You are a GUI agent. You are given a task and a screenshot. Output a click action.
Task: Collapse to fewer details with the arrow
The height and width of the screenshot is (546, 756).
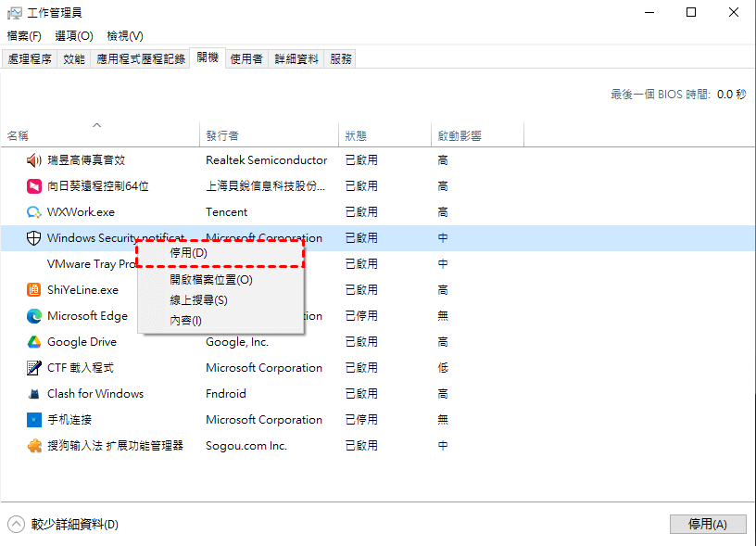[x=16, y=525]
